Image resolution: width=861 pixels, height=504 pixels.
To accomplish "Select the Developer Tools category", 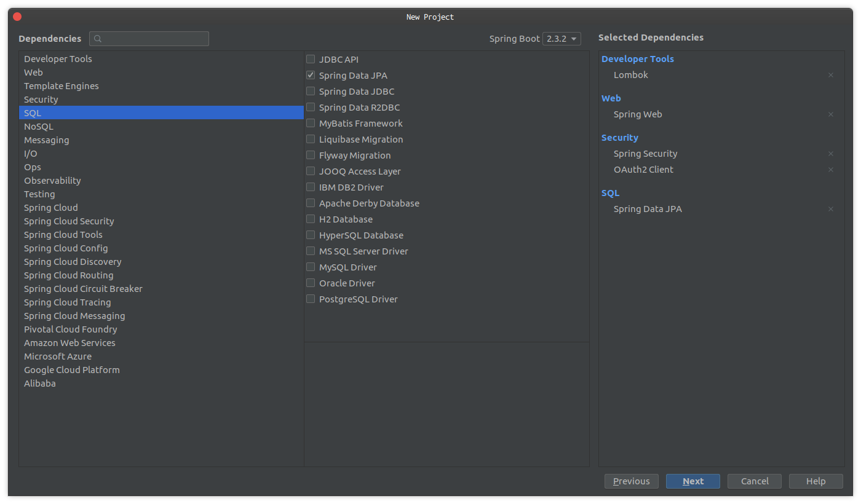I will pos(161,59).
